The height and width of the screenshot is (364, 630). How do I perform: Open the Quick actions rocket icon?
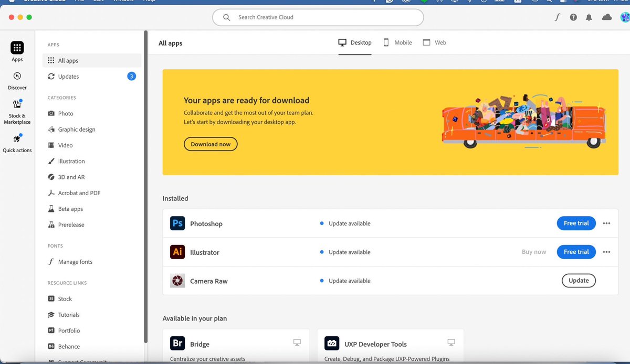[17, 139]
